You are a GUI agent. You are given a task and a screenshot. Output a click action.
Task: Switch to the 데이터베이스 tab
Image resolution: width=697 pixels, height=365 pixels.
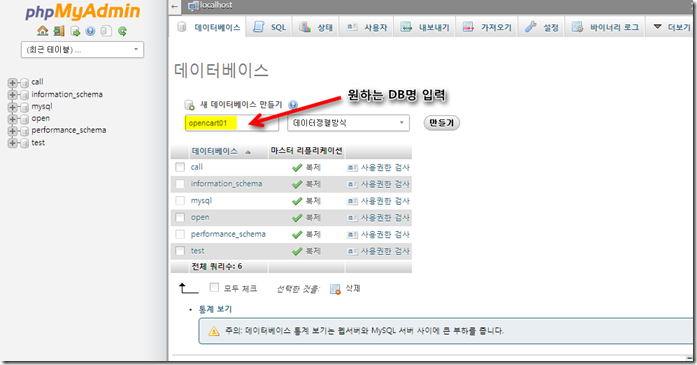coord(208,27)
